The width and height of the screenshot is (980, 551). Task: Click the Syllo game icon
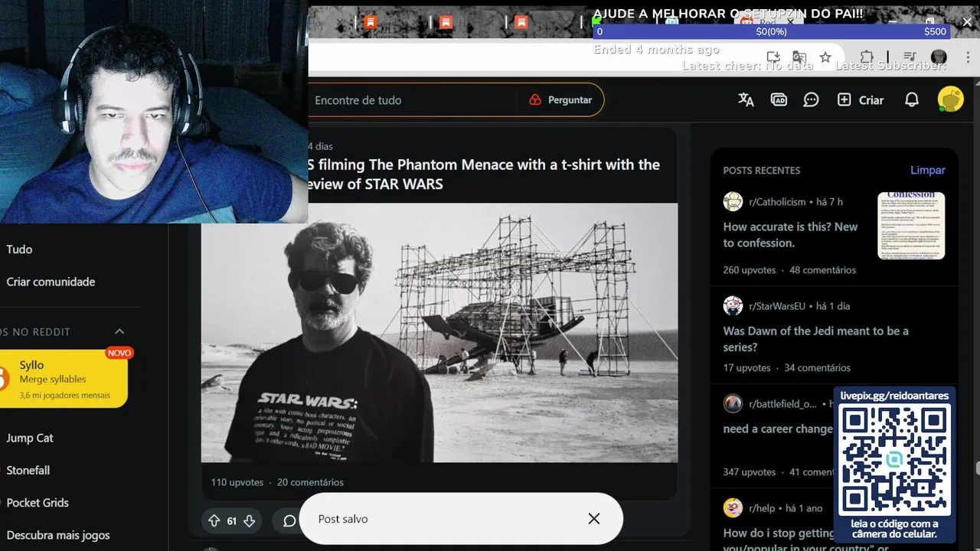(2, 378)
